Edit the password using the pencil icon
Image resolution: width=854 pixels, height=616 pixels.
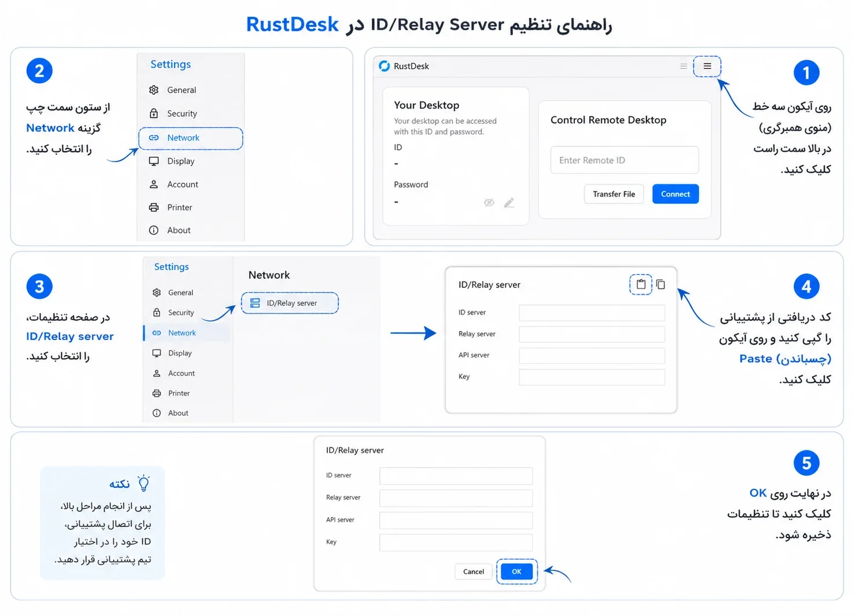click(509, 202)
